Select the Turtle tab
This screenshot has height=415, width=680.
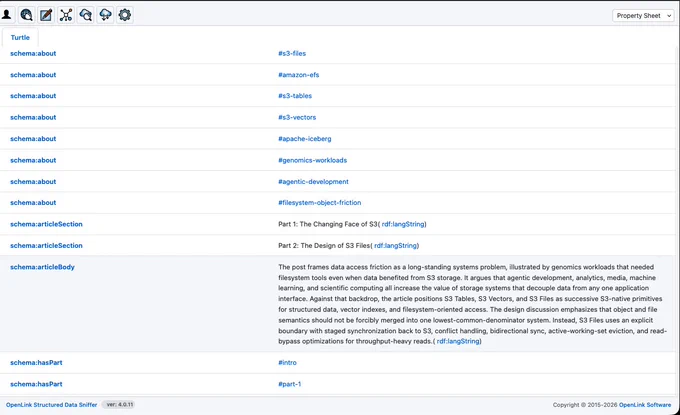[x=20, y=37]
